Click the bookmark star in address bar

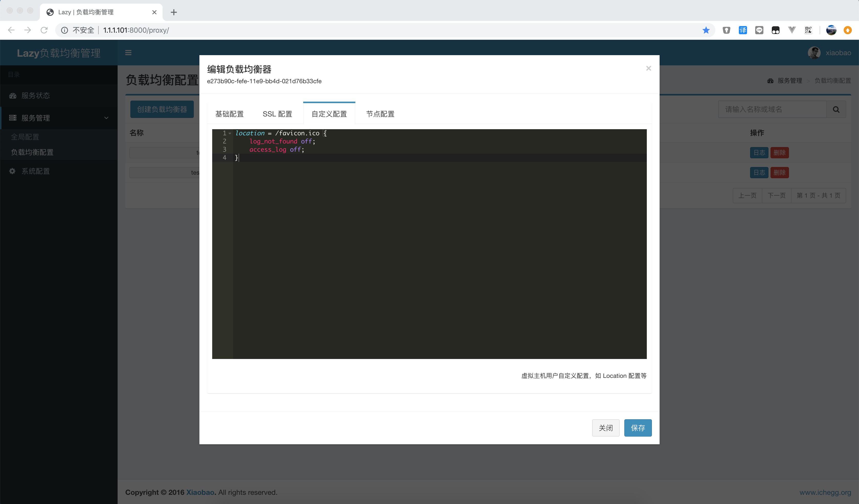[706, 30]
